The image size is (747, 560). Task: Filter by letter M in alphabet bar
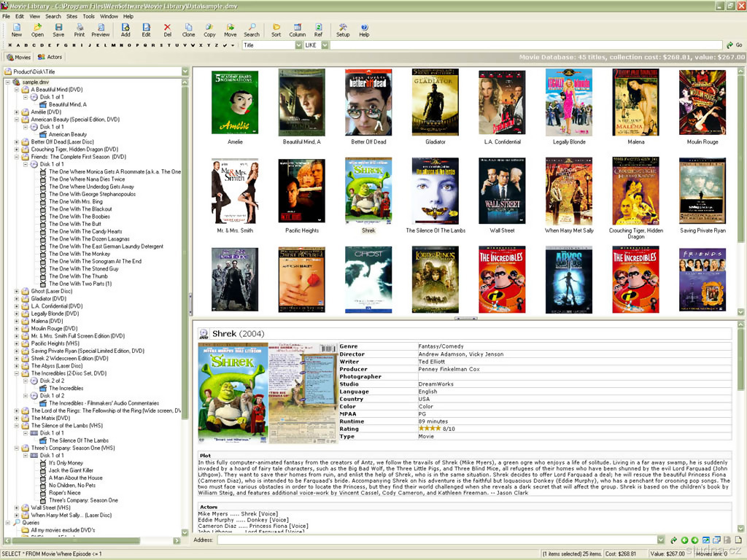tap(113, 45)
